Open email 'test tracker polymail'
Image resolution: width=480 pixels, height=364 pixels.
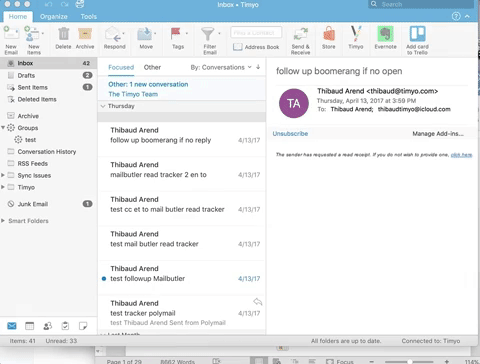pyautogui.click(x=182, y=312)
